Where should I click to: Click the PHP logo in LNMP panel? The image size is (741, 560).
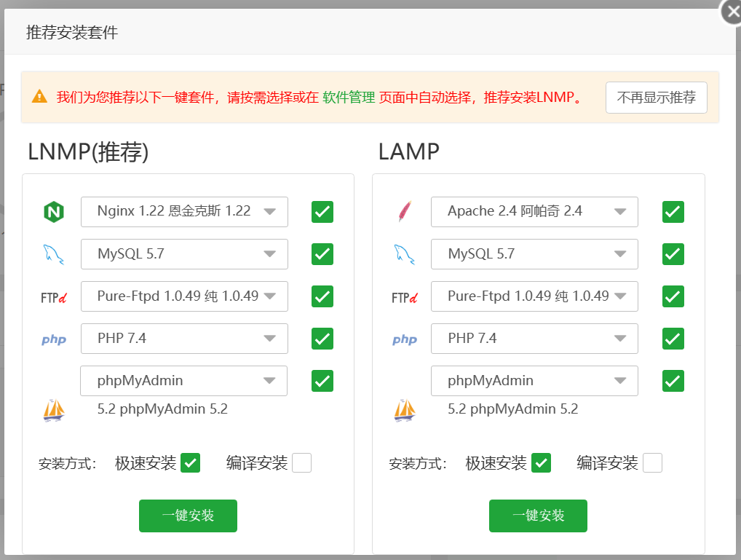tap(54, 339)
